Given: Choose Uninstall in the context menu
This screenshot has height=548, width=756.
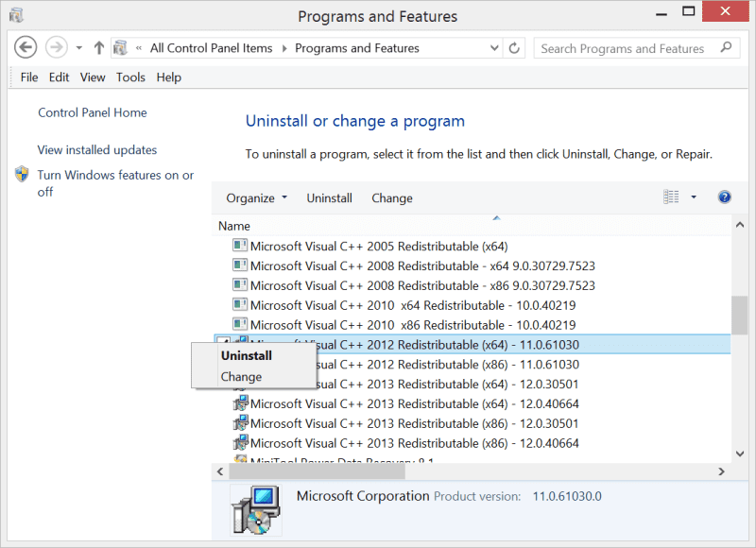Looking at the screenshot, I should click(x=247, y=355).
